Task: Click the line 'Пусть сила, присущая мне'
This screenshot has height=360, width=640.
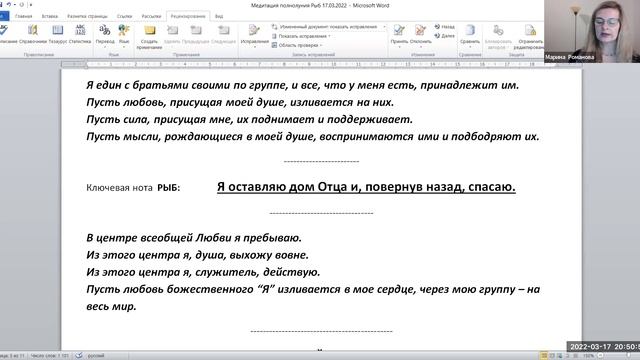Action: [x=249, y=120]
